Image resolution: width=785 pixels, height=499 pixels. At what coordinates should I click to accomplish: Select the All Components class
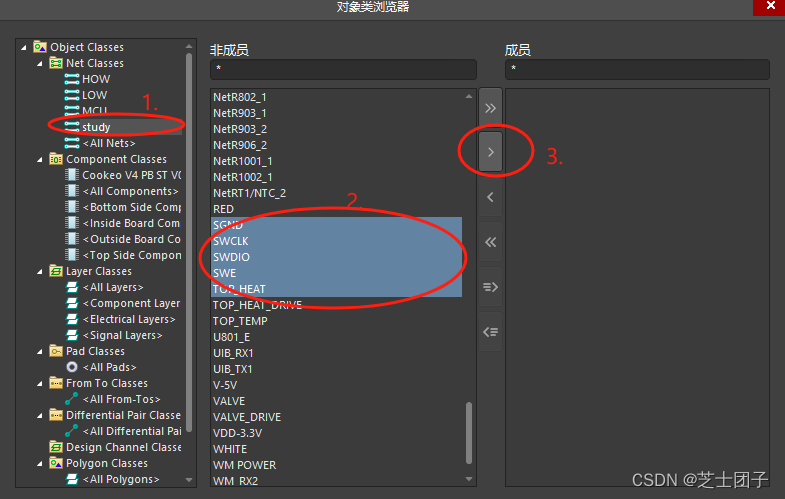coord(130,191)
